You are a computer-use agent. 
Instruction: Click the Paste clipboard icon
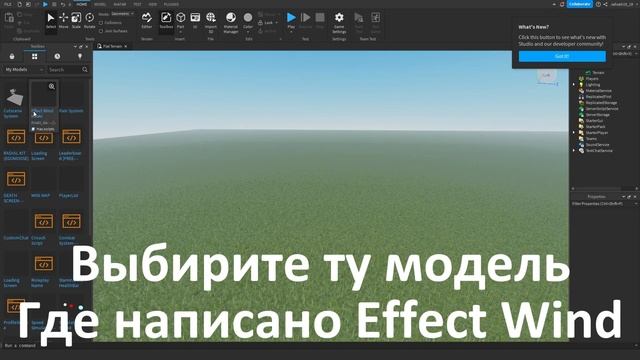[9, 19]
